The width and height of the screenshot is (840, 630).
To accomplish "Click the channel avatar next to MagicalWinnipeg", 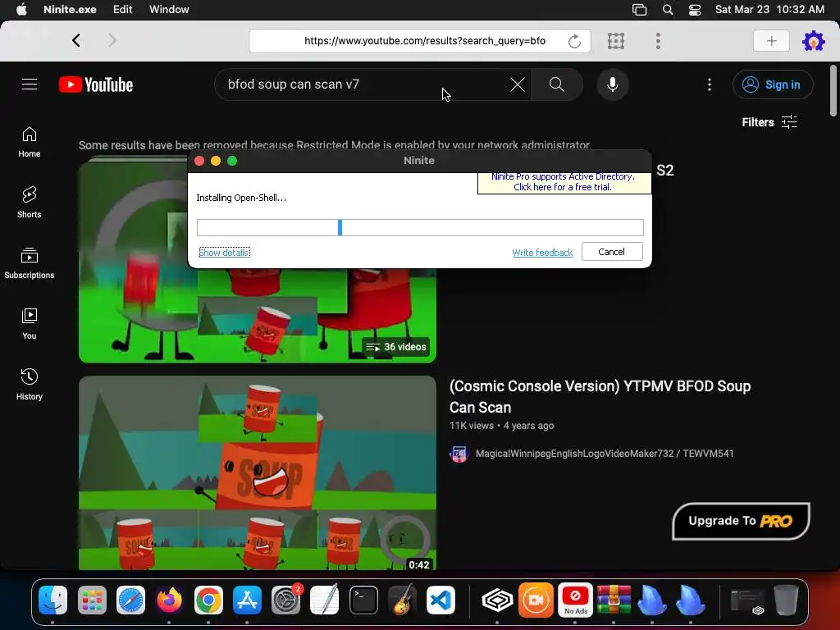I will (459, 454).
